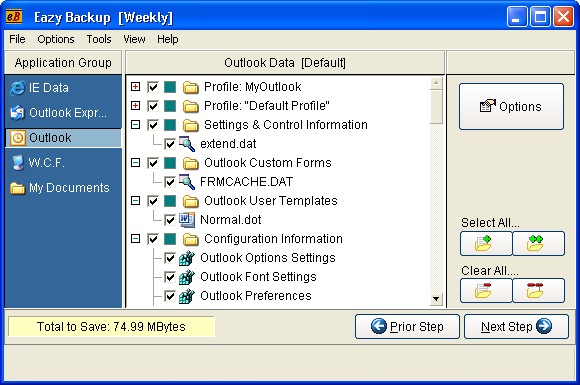Collapse the Configuration Information node

click(136, 239)
